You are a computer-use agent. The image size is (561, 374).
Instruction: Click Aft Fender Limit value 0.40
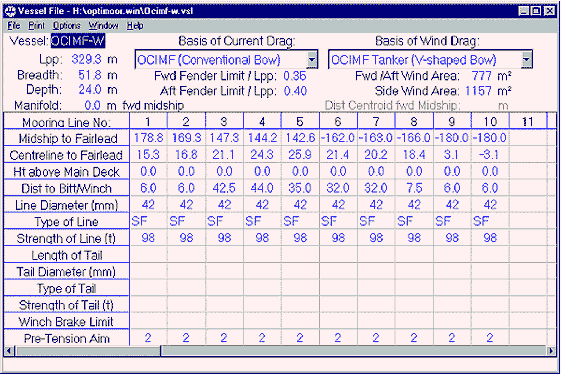click(295, 91)
